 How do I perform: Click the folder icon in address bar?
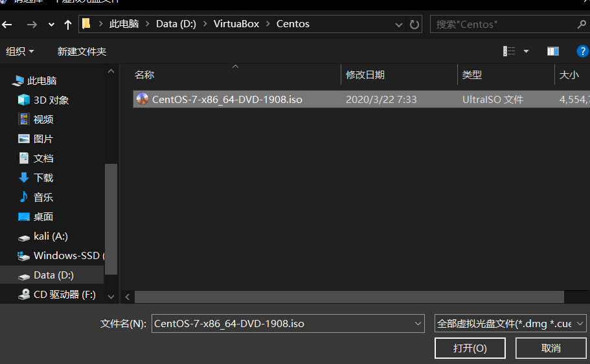point(86,24)
